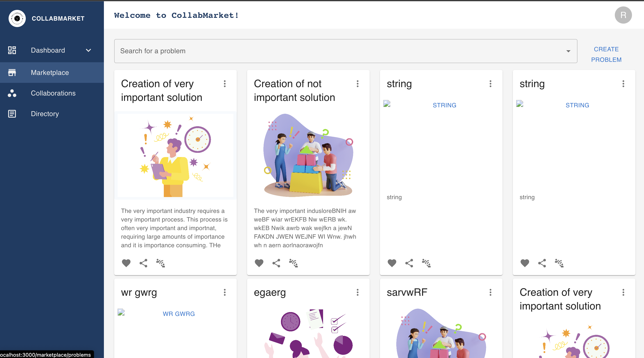Viewport: 644px width, 358px height.
Task: Open the Collaborations sidebar item
Action: [53, 93]
